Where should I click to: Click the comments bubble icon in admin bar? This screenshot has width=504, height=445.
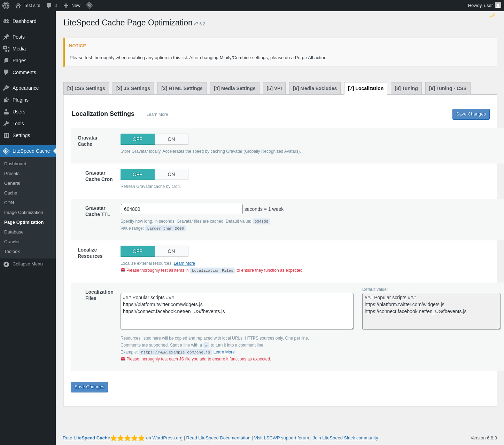[x=49, y=6]
